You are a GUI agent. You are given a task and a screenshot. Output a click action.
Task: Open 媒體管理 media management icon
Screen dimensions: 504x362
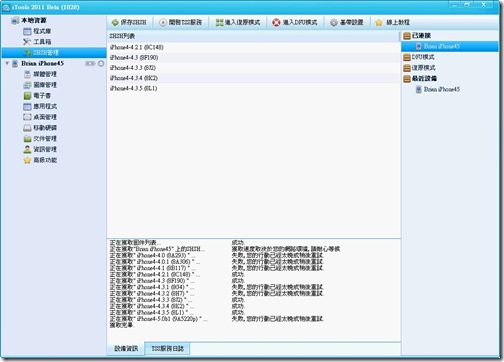tap(27, 74)
